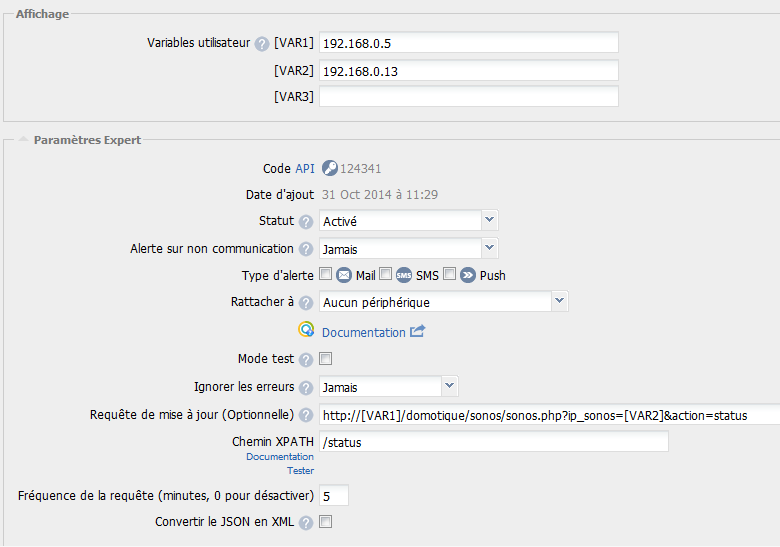Enable the Mail alert checkbox
The image size is (780, 547).
pyautogui.click(x=325, y=274)
